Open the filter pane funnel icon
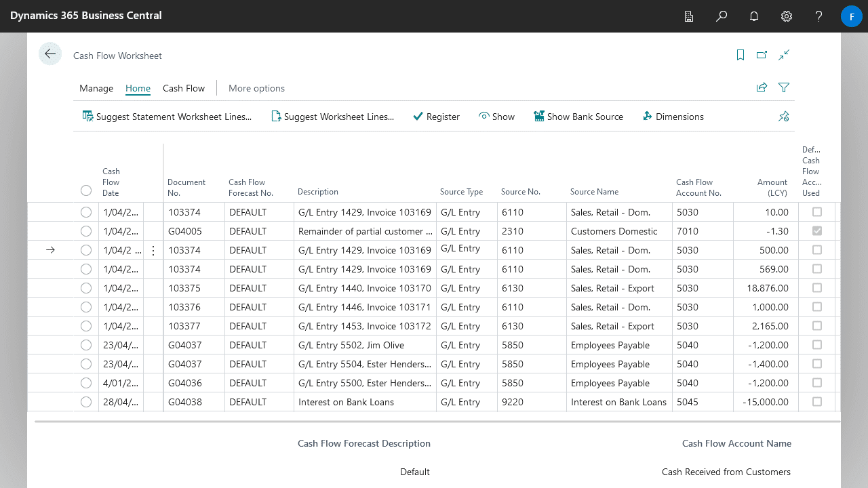 (784, 87)
